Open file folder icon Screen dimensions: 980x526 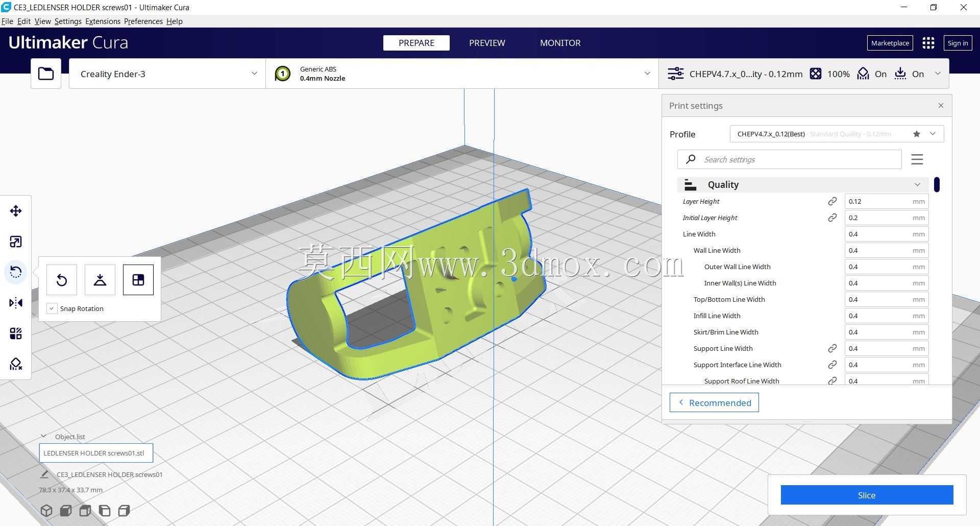[x=46, y=74]
